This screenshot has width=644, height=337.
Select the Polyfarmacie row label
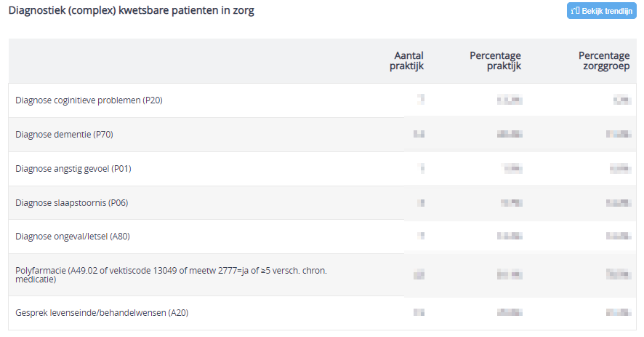coord(172,275)
